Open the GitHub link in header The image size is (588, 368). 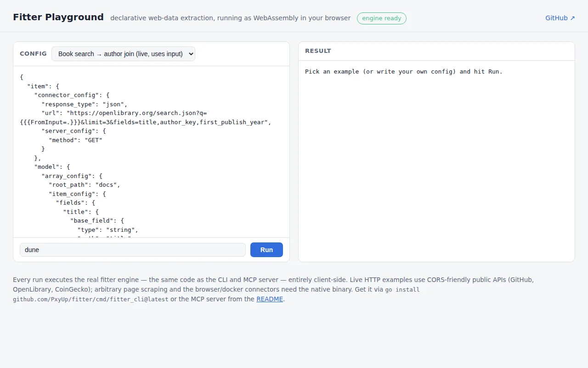[x=560, y=18]
